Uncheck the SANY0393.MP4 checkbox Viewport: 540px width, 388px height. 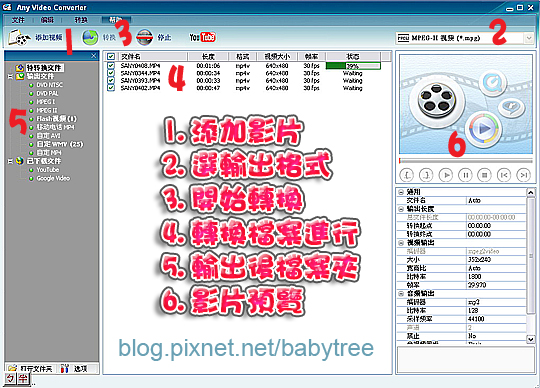pyautogui.click(x=111, y=80)
